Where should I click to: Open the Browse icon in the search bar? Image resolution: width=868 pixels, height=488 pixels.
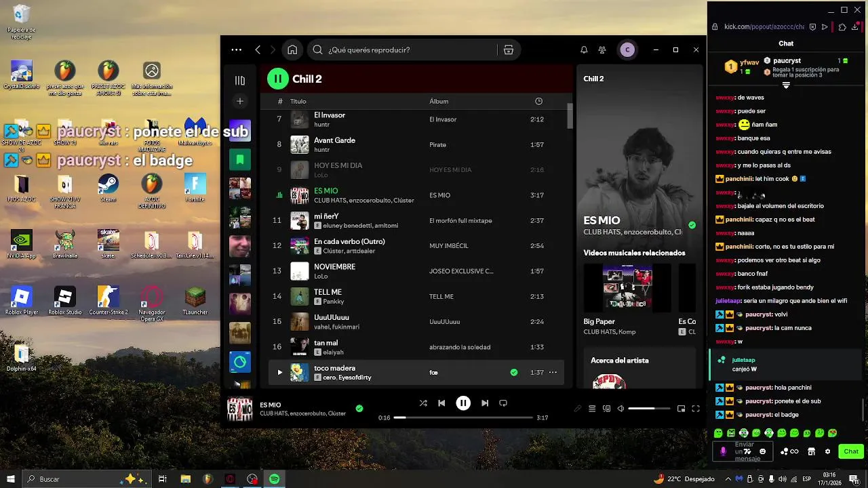[509, 49]
